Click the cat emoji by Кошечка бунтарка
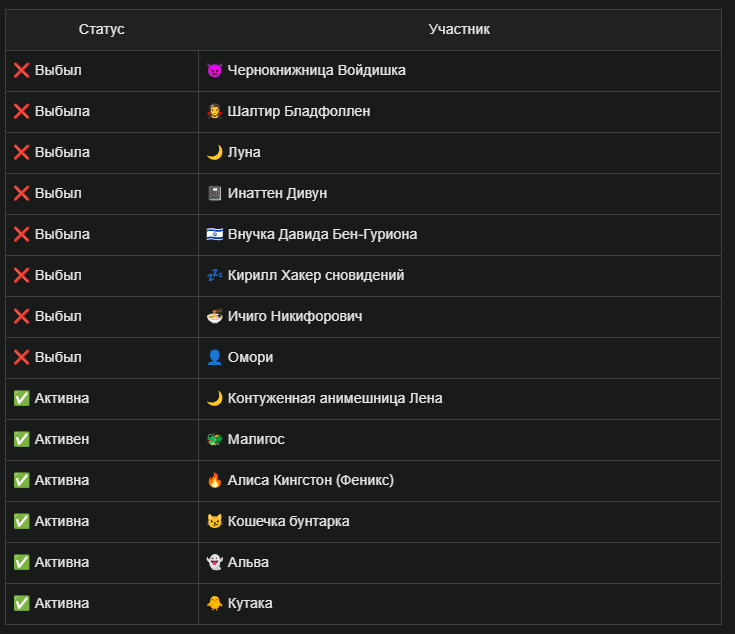Viewport: 735px width, 634px height. point(214,521)
